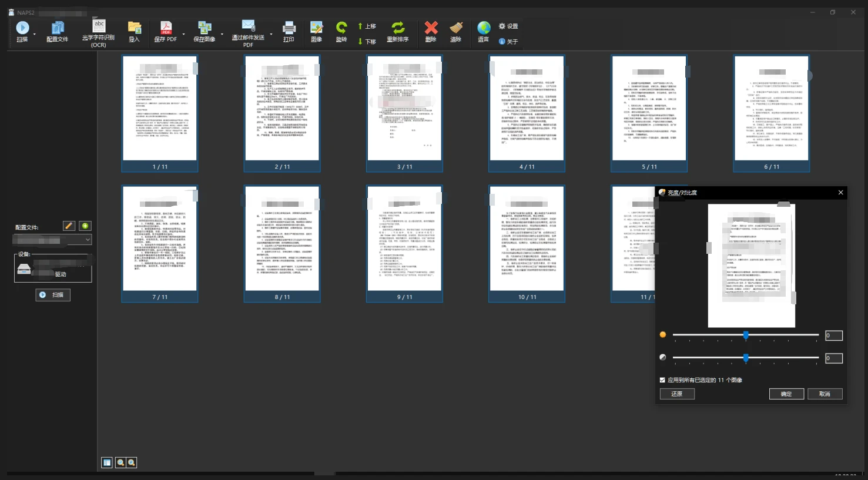Viewport: 868px width, 480px height.
Task: Open the 关于 about menu item
Action: [x=508, y=42]
